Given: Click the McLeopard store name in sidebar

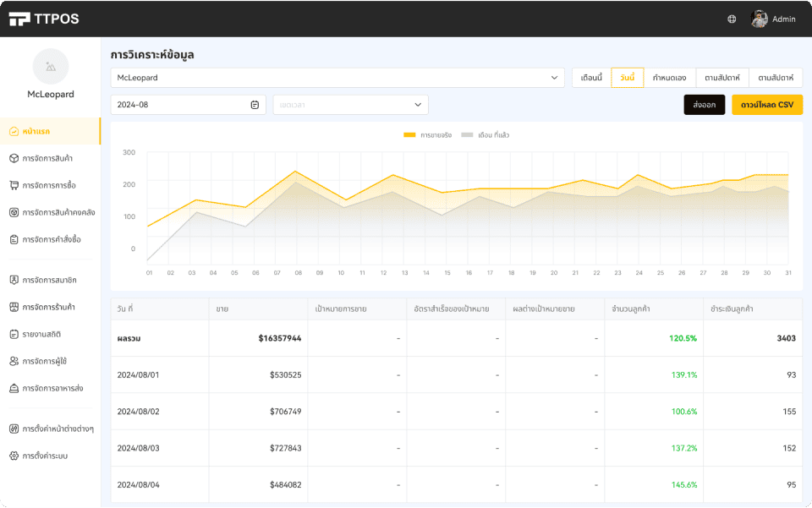Looking at the screenshot, I should click(x=51, y=94).
